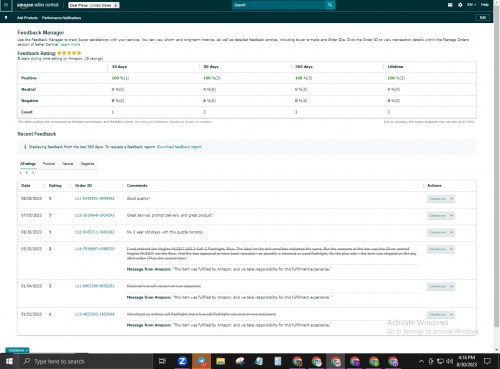The width and height of the screenshot is (500, 369).
Task: Click the Good quality! comment text
Action: (138, 198)
